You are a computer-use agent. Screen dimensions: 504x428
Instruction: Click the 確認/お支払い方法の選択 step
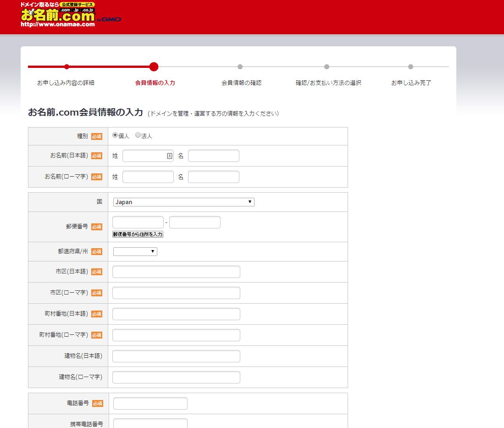(x=328, y=83)
